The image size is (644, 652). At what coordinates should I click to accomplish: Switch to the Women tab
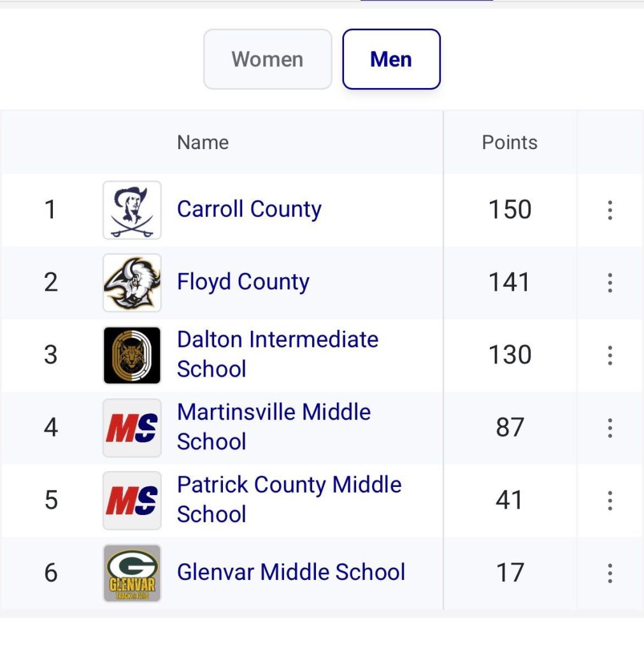point(268,59)
